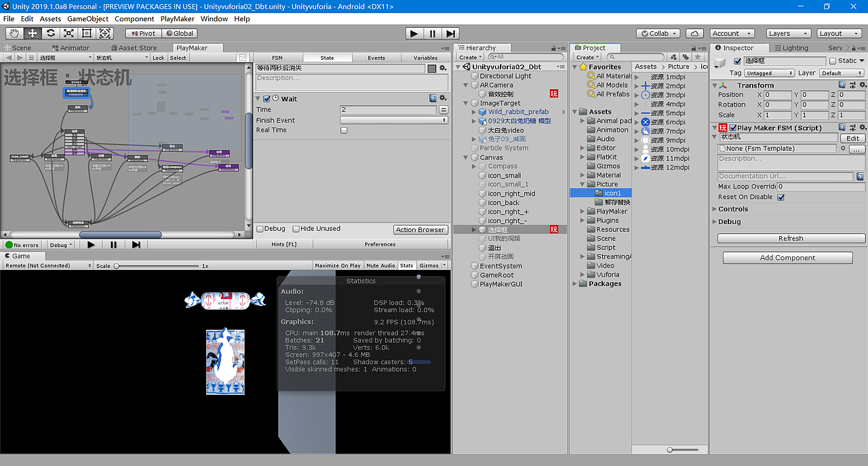Toggle Pivot handle position
This screenshot has height=466, width=868.
143,33
